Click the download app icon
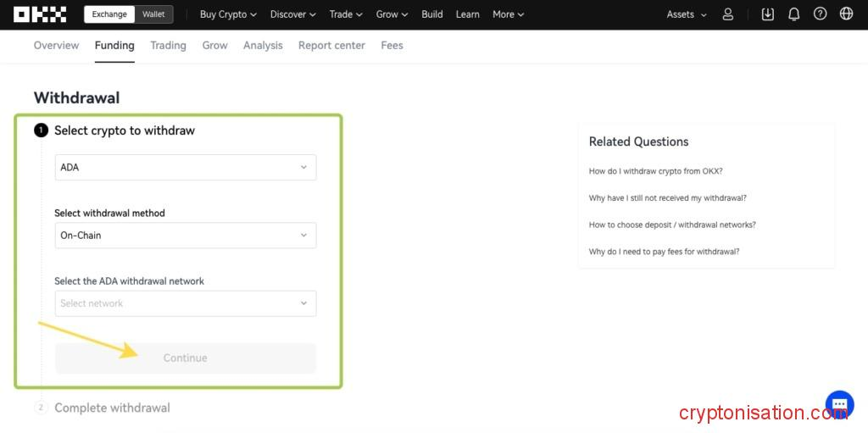Screen dimensions: 868x433 click(767, 14)
